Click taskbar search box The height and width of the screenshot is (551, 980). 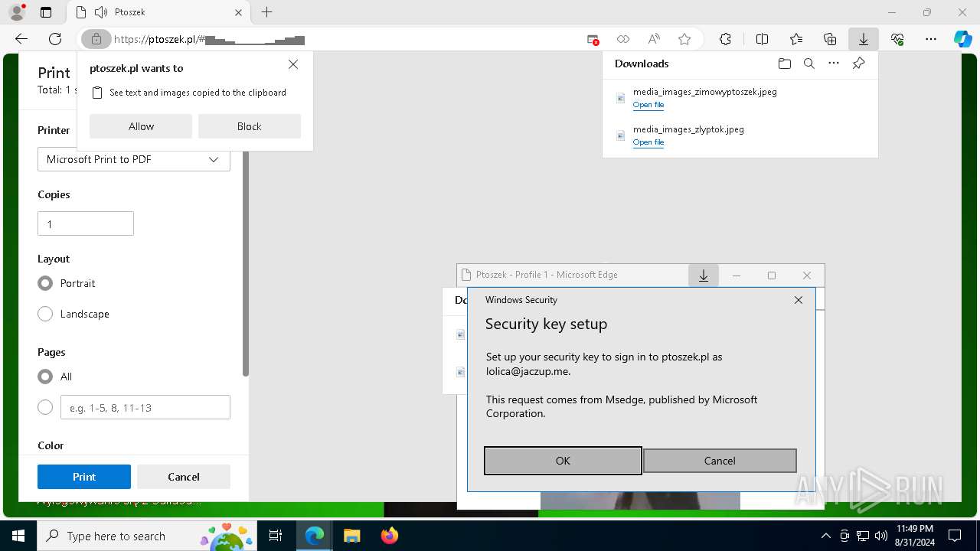147,536
